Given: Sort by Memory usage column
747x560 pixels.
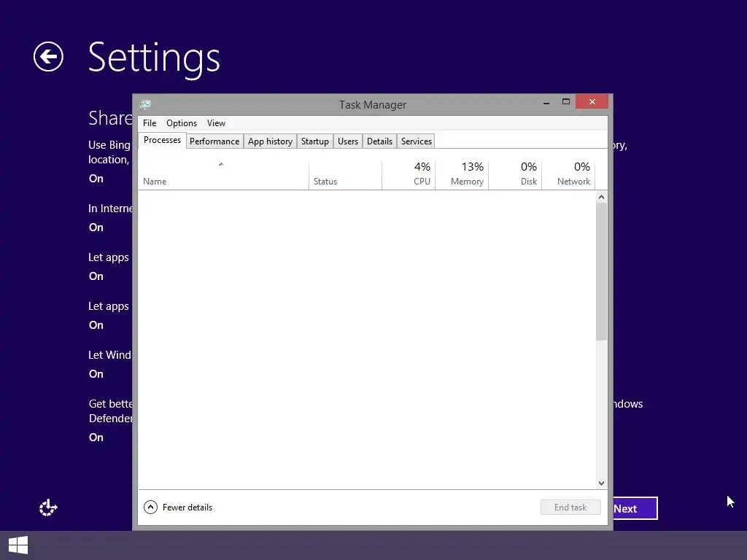Looking at the screenshot, I should [462, 175].
